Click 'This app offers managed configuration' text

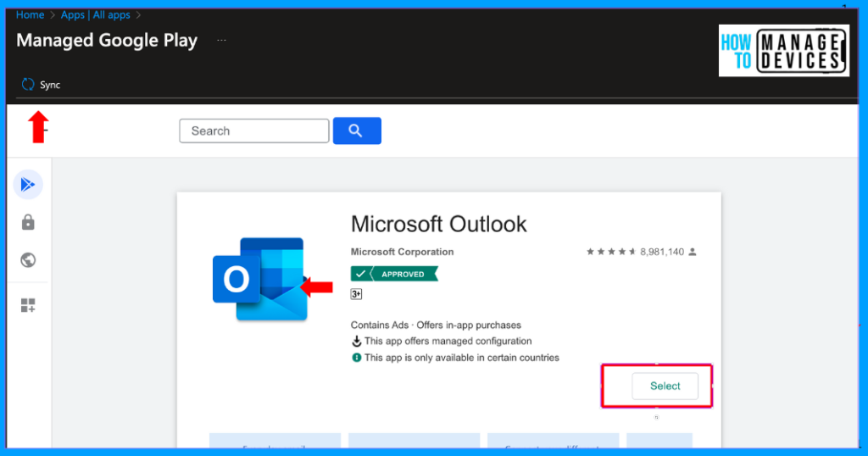(x=448, y=341)
